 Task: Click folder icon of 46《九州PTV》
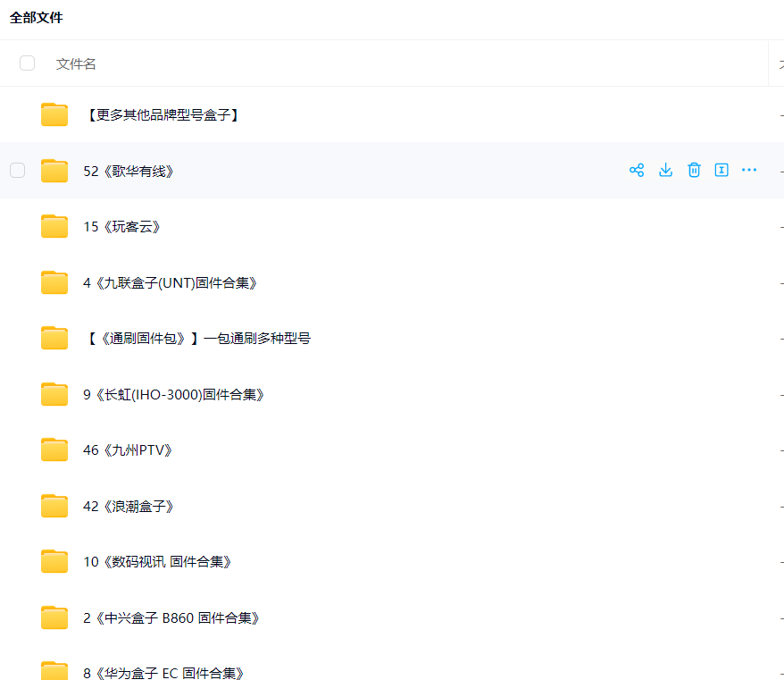tap(54, 449)
